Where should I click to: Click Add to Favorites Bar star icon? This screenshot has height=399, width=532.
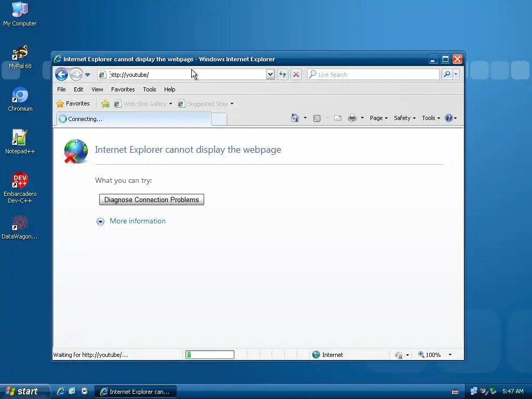[105, 104]
